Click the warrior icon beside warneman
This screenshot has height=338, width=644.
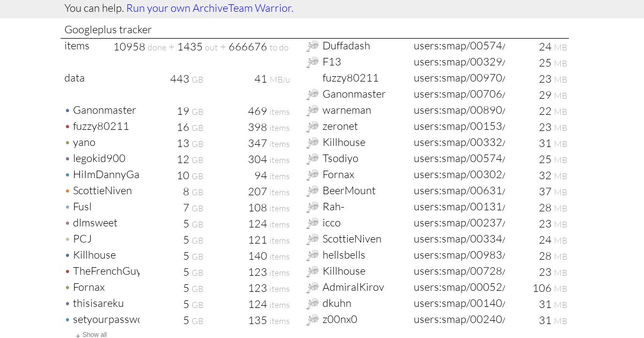[x=313, y=111]
